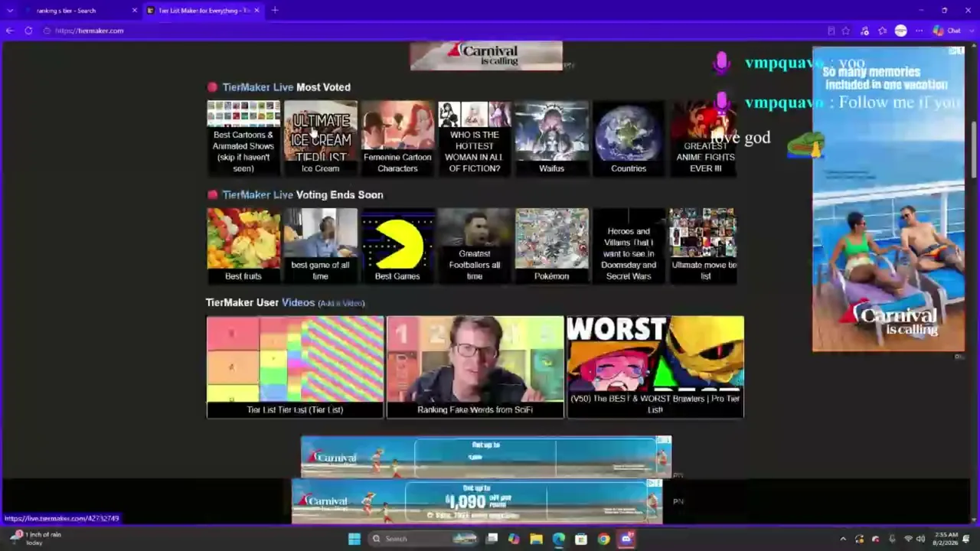Select the Tier List Maker for Everything tab
Image resolution: width=980 pixels, height=551 pixels.
click(203, 10)
